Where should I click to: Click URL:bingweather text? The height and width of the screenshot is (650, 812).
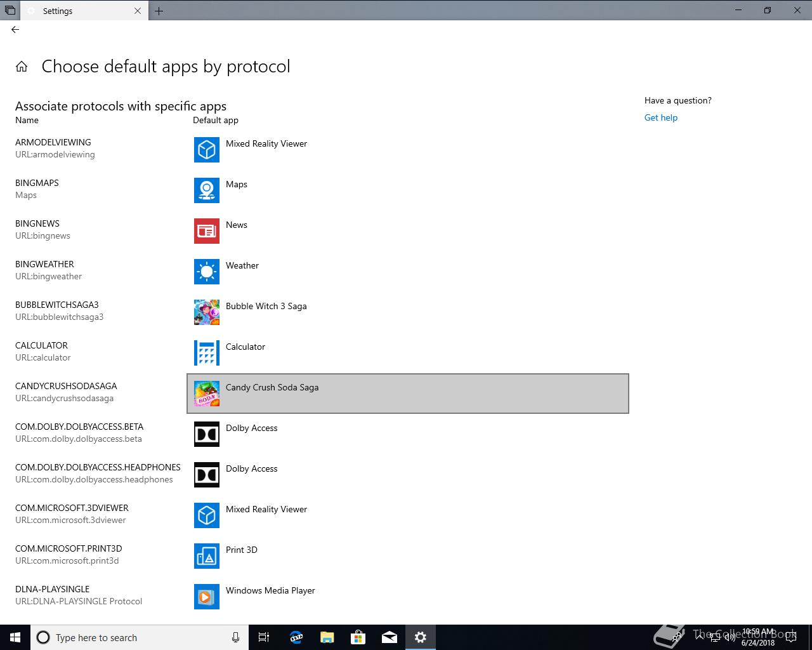(x=48, y=276)
